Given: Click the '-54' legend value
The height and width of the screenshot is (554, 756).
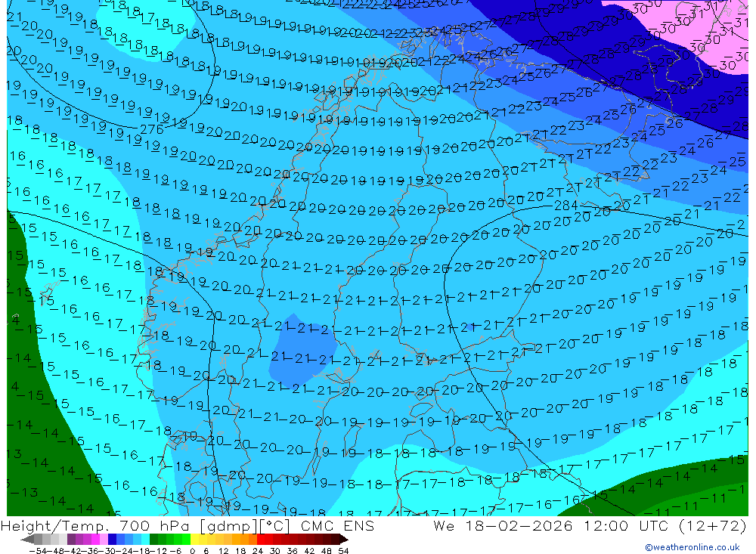Looking at the screenshot, I should coord(38,551).
